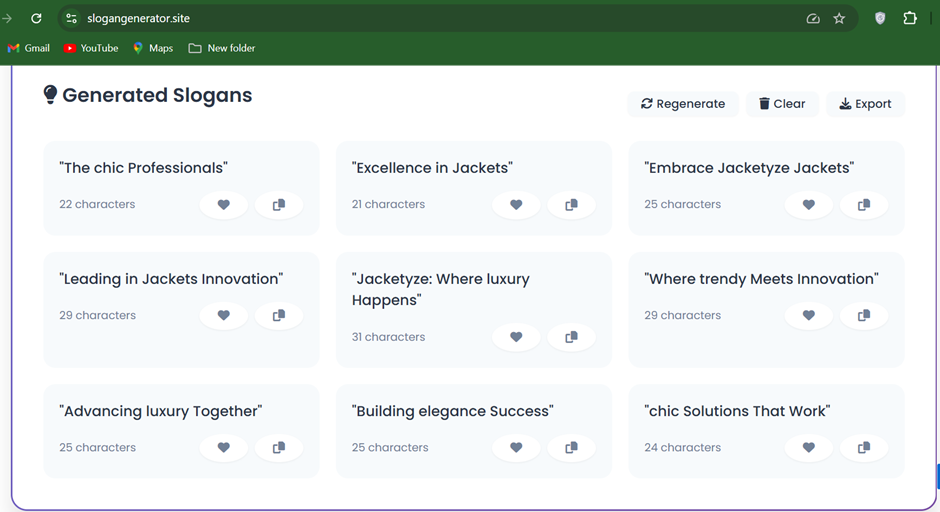Open the YouTube bookmark
Image resolution: width=940 pixels, height=512 pixels.
click(91, 48)
